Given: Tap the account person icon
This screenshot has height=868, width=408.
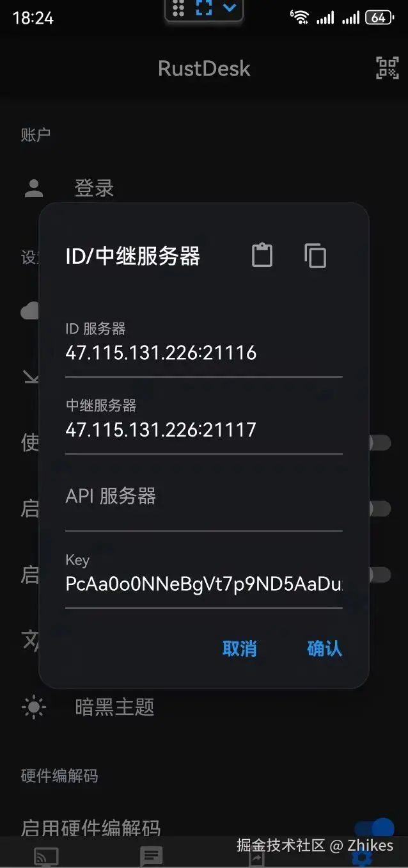Looking at the screenshot, I should [x=33, y=188].
